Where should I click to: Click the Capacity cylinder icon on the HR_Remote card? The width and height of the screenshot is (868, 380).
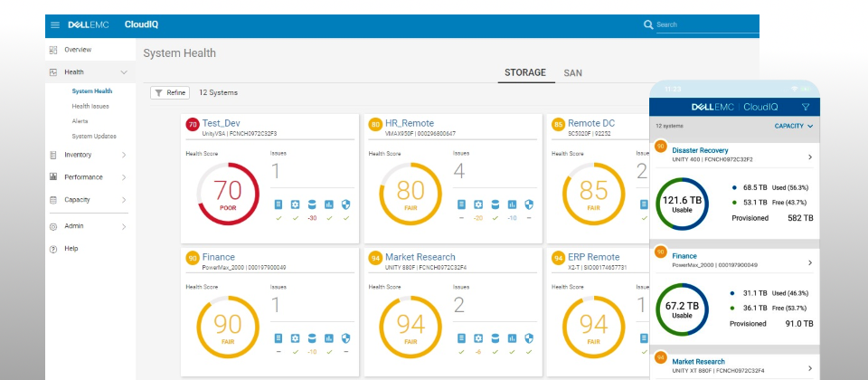coord(495,204)
